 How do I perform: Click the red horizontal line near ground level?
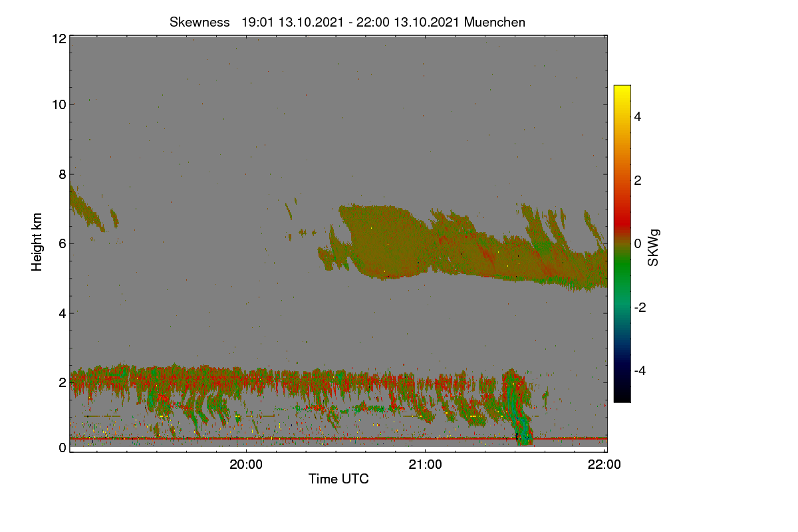coord(338,438)
